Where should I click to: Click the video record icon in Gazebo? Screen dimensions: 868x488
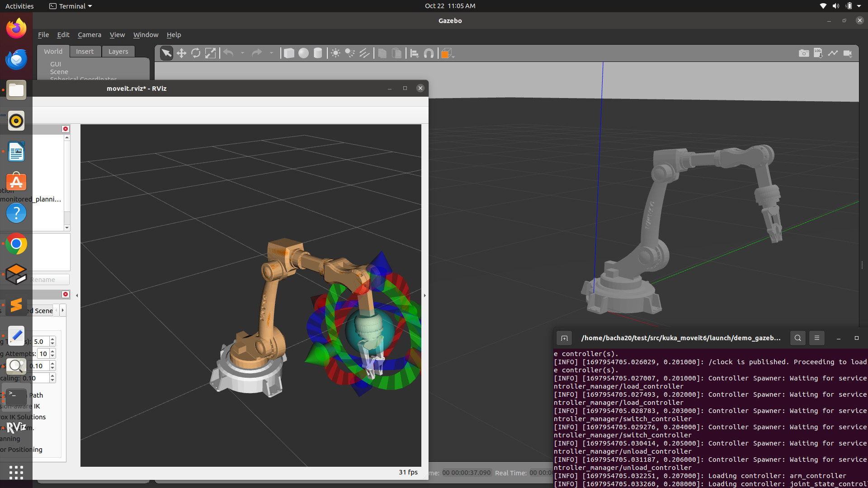pyautogui.click(x=848, y=53)
